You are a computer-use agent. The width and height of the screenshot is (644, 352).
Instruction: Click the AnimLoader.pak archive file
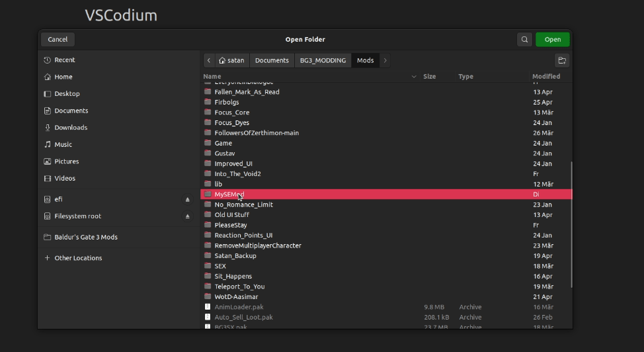[x=386, y=307]
